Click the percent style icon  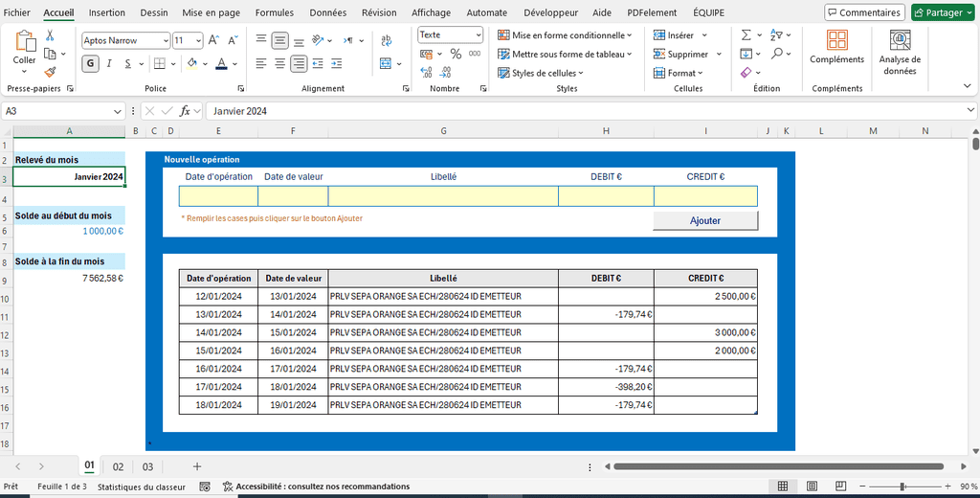click(455, 55)
